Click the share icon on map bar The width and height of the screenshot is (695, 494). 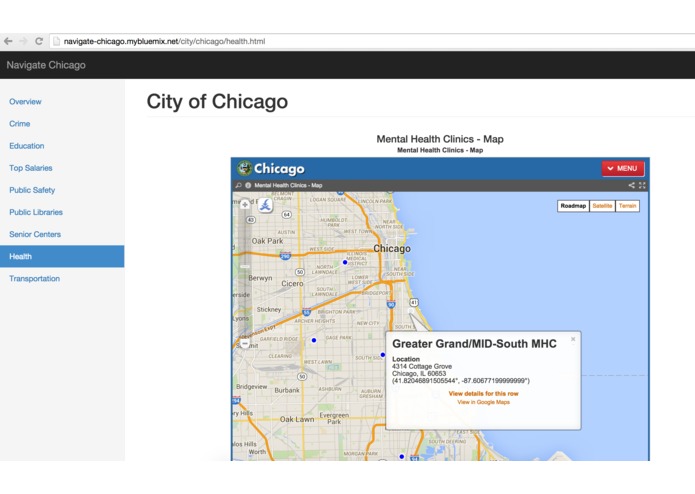click(632, 185)
